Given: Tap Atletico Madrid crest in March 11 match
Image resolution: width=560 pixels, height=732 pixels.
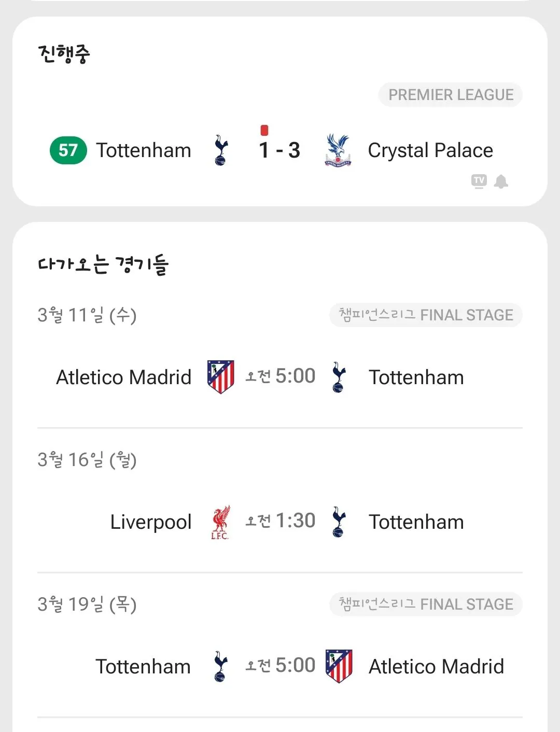Looking at the screenshot, I should 221,377.
